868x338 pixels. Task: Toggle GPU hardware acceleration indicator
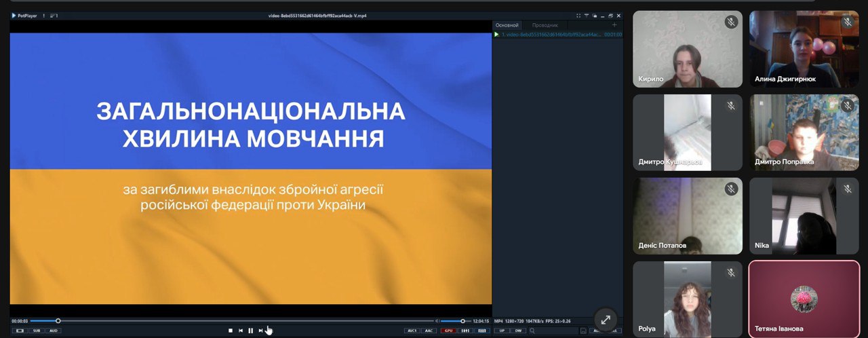point(448,331)
